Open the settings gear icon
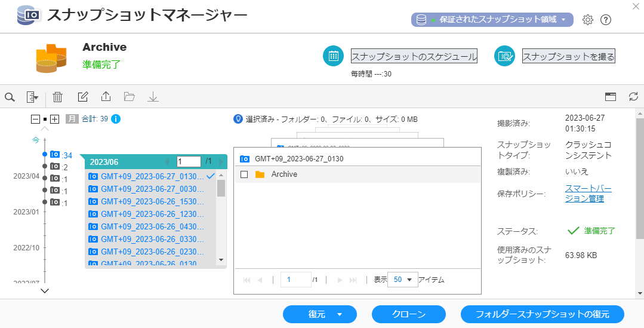Image resolution: width=644 pixels, height=328 pixels. 587,20
